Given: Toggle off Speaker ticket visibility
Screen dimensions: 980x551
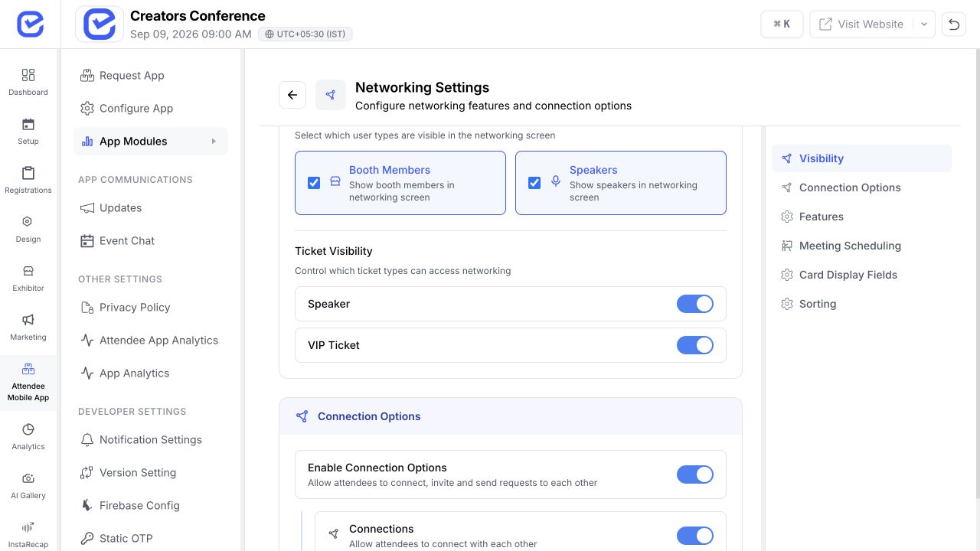Looking at the screenshot, I should tap(695, 304).
